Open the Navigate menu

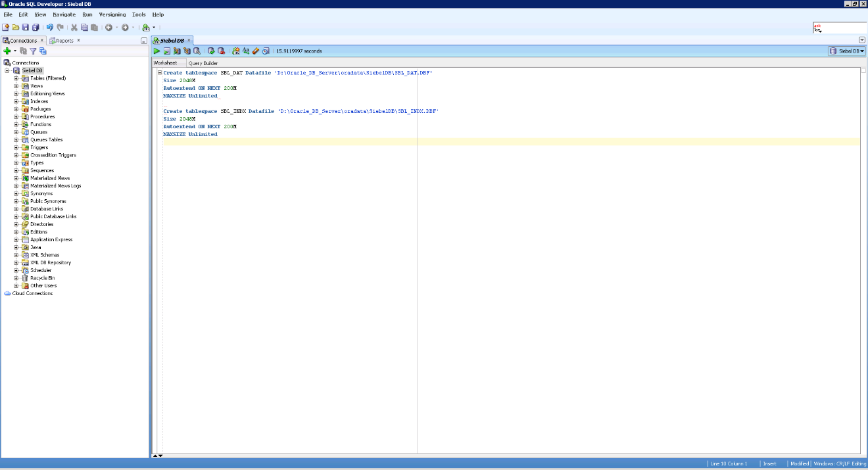(x=64, y=14)
